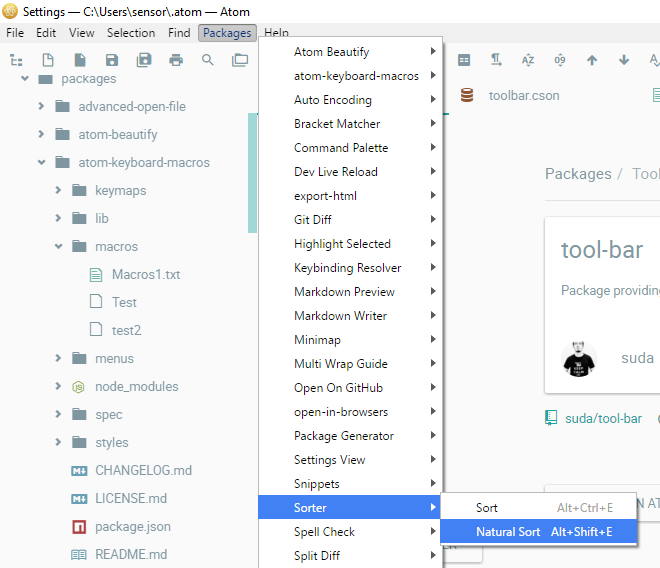Collapse the packages folder

(25, 78)
